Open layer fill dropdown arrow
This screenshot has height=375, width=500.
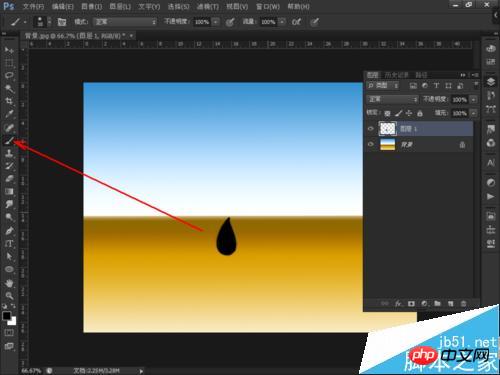tap(473, 113)
